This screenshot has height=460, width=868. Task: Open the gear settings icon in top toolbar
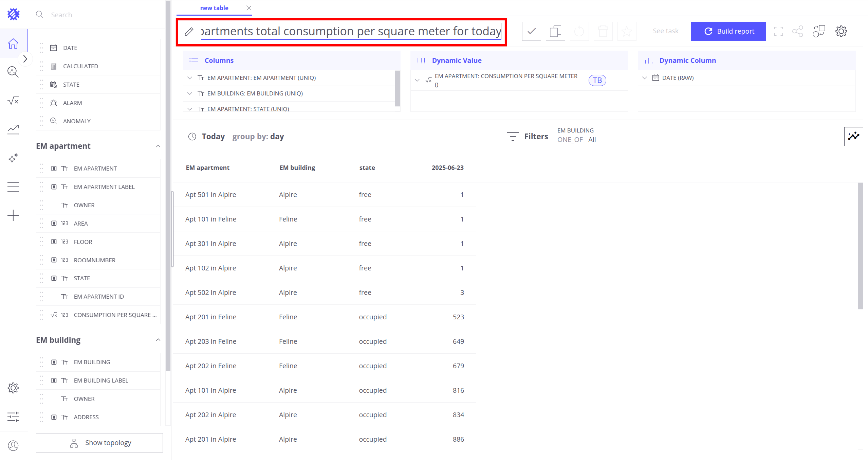[841, 31]
